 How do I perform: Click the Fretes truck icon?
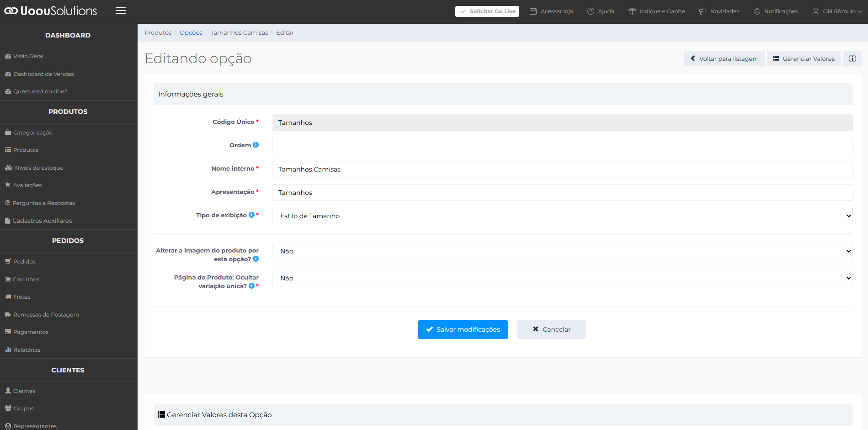8,297
